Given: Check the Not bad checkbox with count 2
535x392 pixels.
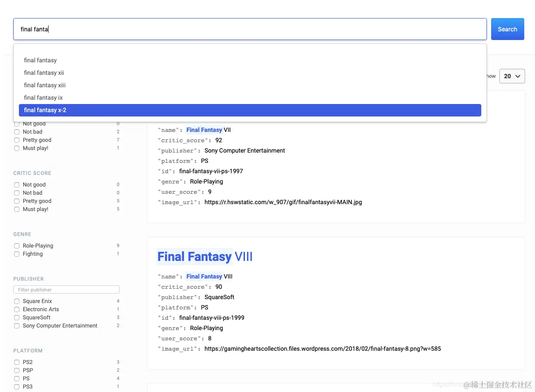Looking at the screenshot, I should pos(17,132).
